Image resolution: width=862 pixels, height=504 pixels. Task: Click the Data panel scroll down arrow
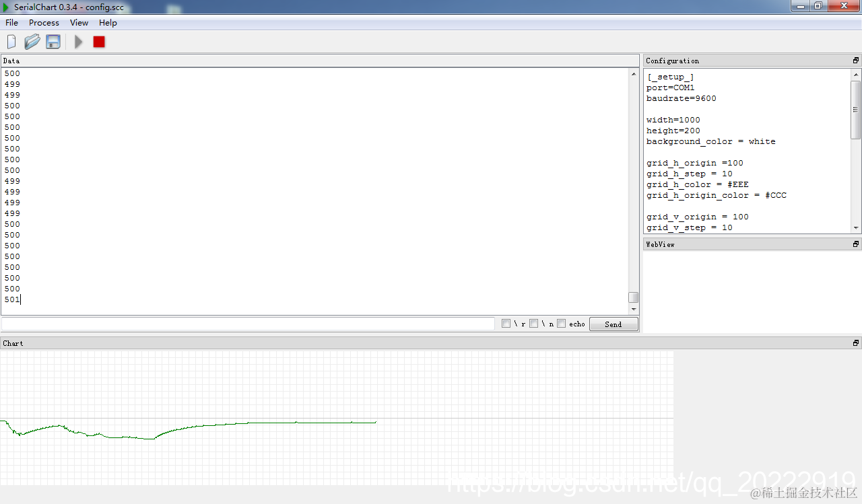[634, 309]
